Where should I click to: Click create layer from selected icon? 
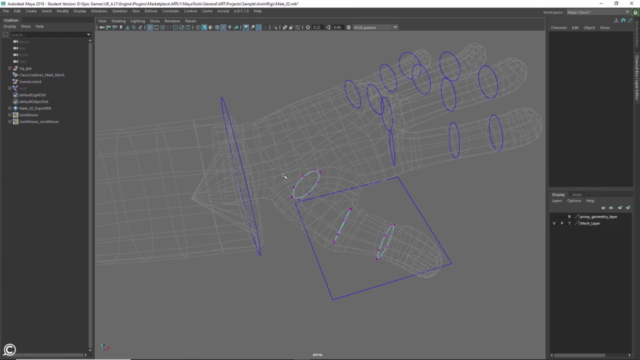628,208
